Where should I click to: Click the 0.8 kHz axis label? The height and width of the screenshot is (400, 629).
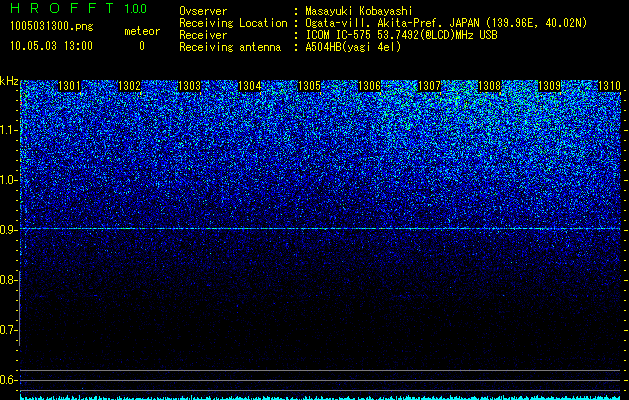pos(9,280)
